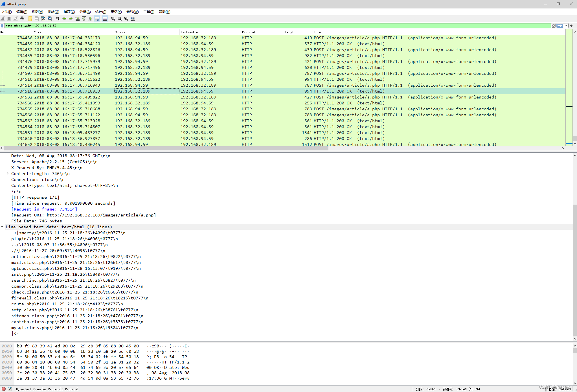
Task: Clear the display filter with X button
Action: pos(554,26)
